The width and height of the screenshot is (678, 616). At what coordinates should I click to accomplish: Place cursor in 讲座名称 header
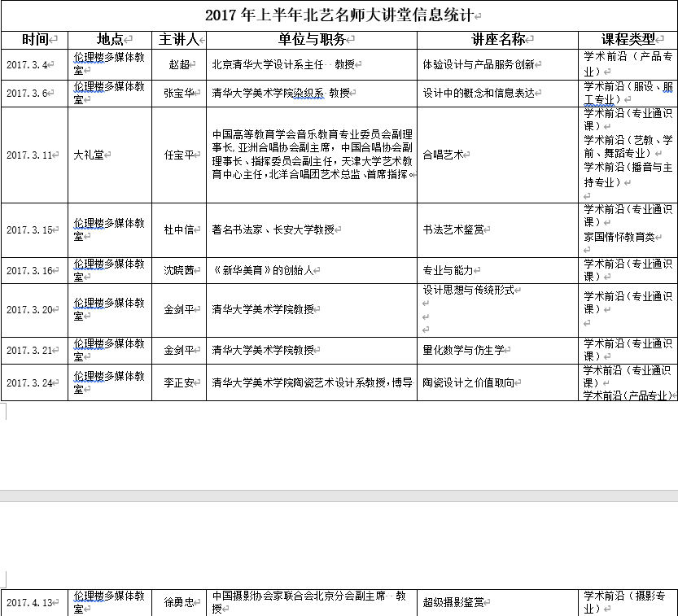497,39
